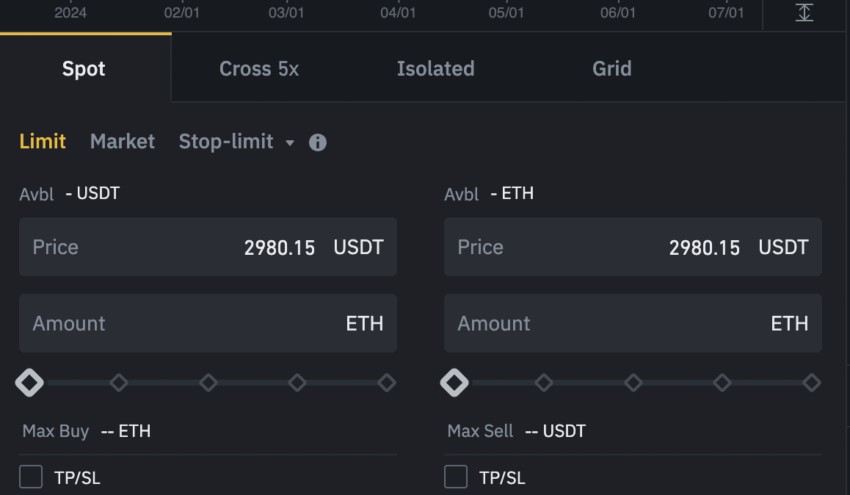Select the Market order type

click(x=122, y=142)
